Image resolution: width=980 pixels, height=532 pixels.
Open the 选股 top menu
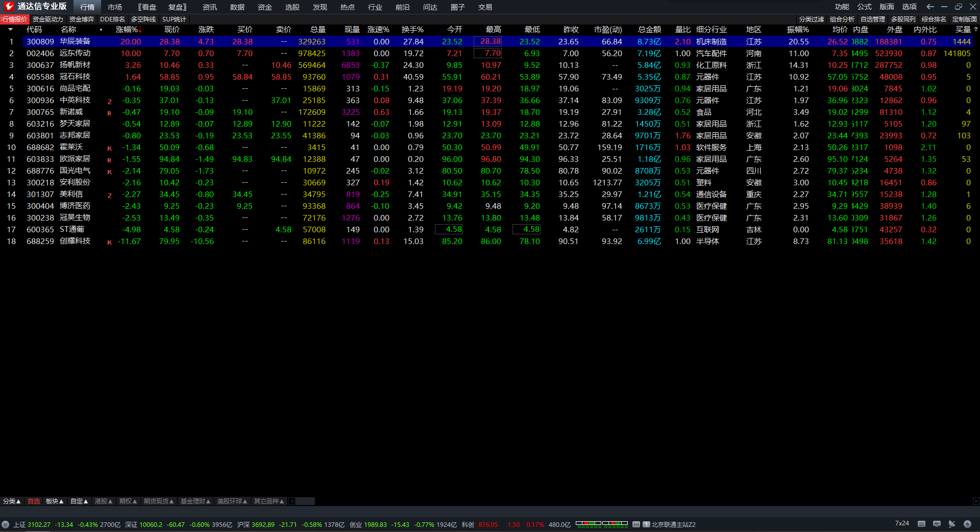(x=292, y=7)
